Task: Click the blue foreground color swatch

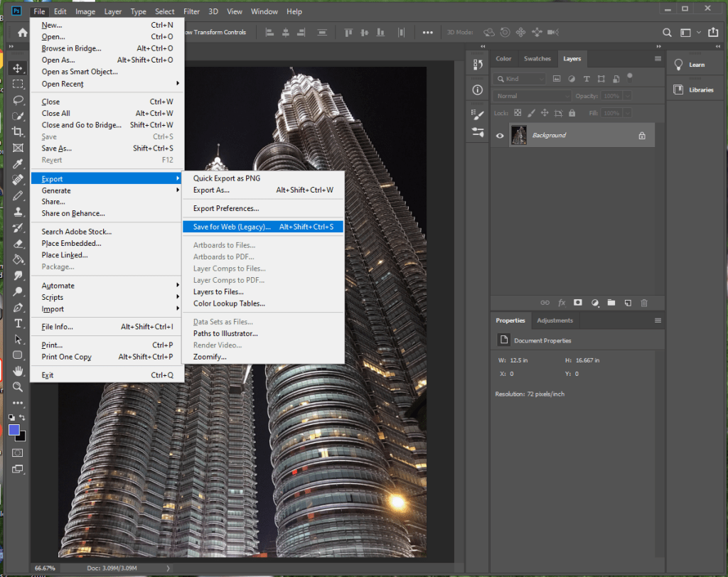Action: [14, 430]
